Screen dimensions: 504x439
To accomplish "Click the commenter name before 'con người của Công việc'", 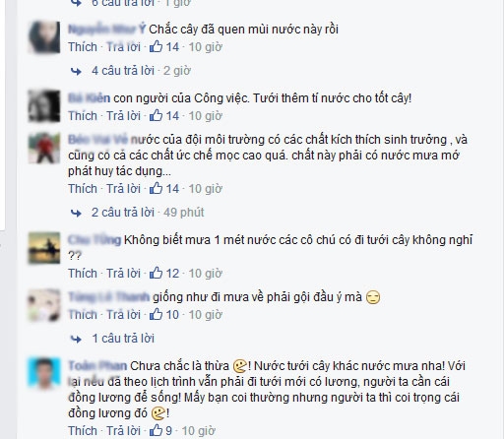I will [89, 98].
